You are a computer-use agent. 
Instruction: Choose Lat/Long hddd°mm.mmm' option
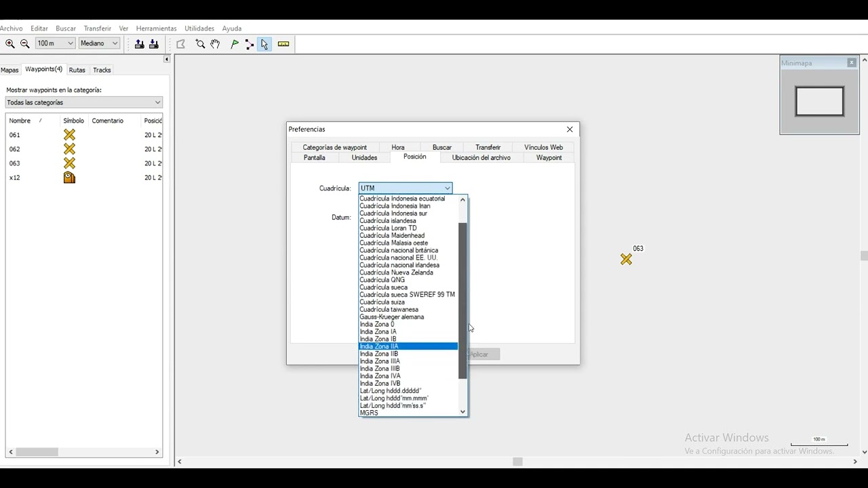coord(408,399)
